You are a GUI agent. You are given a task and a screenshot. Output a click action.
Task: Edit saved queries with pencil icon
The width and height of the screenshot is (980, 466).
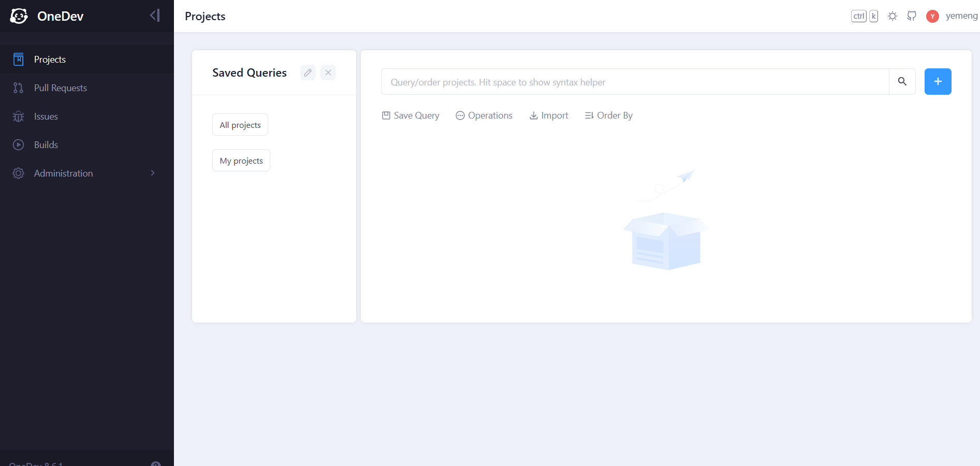pyautogui.click(x=308, y=72)
